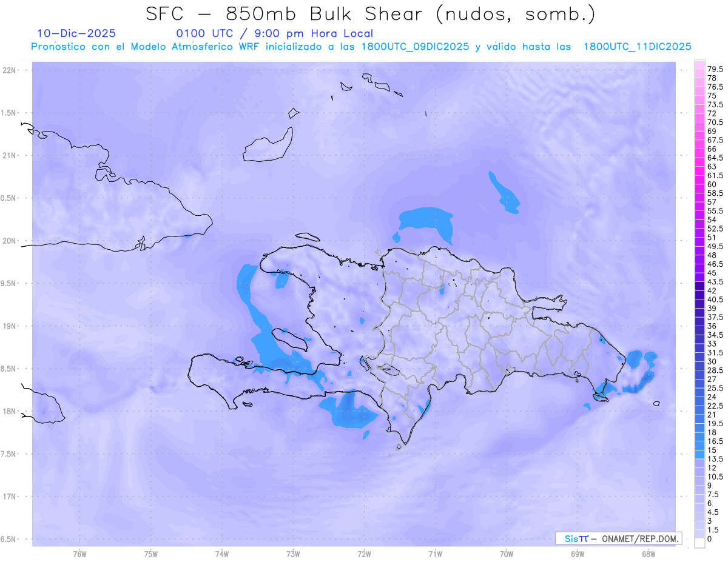The height and width of the screenshot is (562, 728).
Task: Click the "34.5" value on the color scale
Action: (x=715, y=335)
